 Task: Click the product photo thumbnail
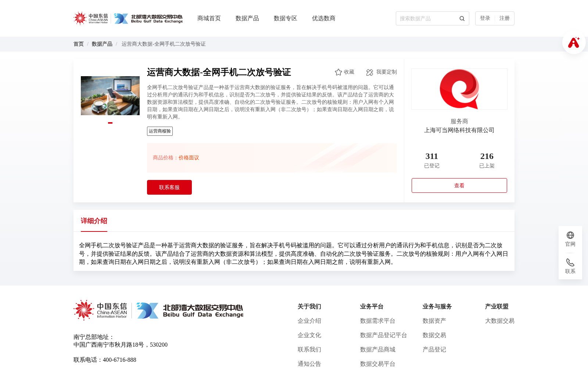click(110, 96)
